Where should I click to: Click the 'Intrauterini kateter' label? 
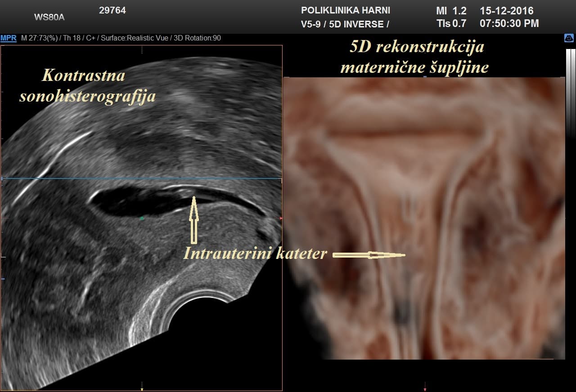tap(255, 254)
